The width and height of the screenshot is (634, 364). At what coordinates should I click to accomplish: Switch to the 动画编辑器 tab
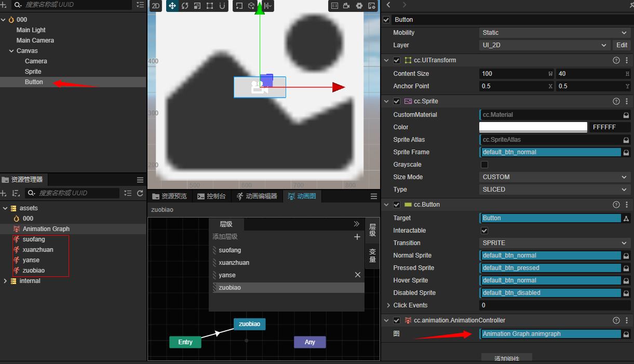coord(257,196)
